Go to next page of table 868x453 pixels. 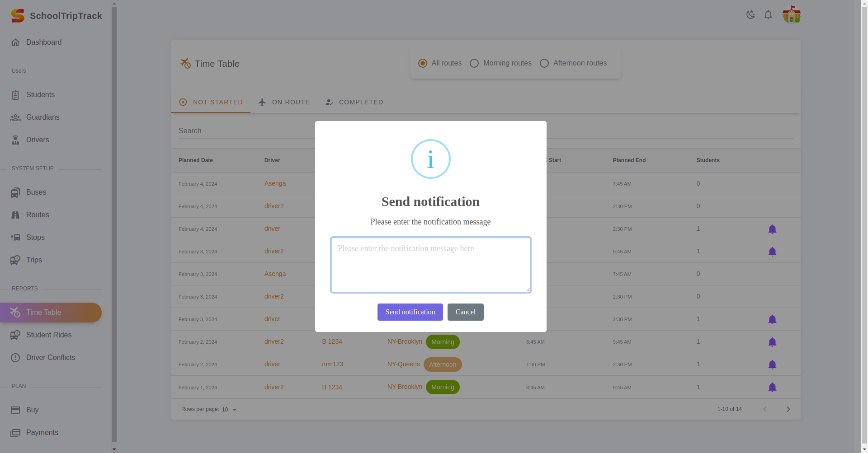pyautogui.click(x=788, y=409)
